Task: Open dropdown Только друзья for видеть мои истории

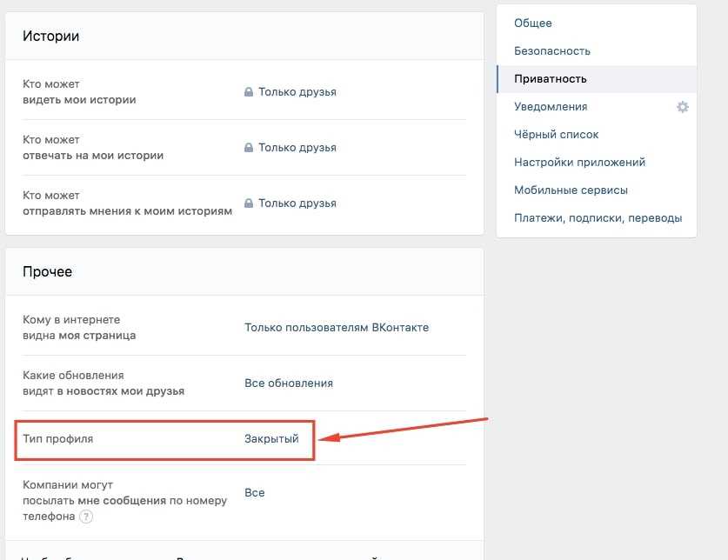Action: (297, 92)
